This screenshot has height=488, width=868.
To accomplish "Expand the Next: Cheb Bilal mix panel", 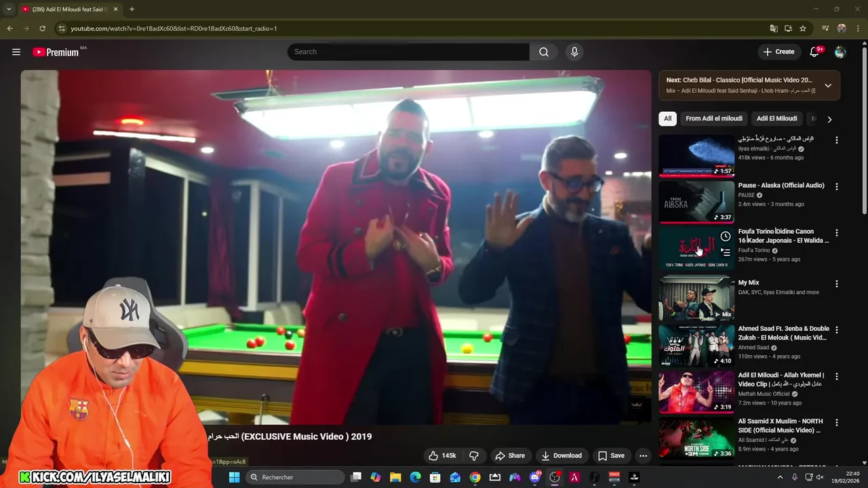I will (x=828, y=85).
